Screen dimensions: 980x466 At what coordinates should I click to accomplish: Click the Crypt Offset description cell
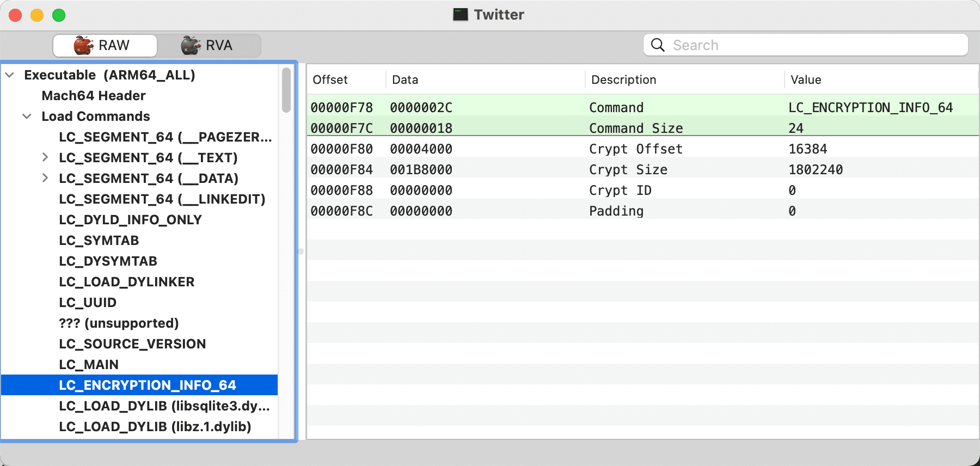[x=636, y=149]
